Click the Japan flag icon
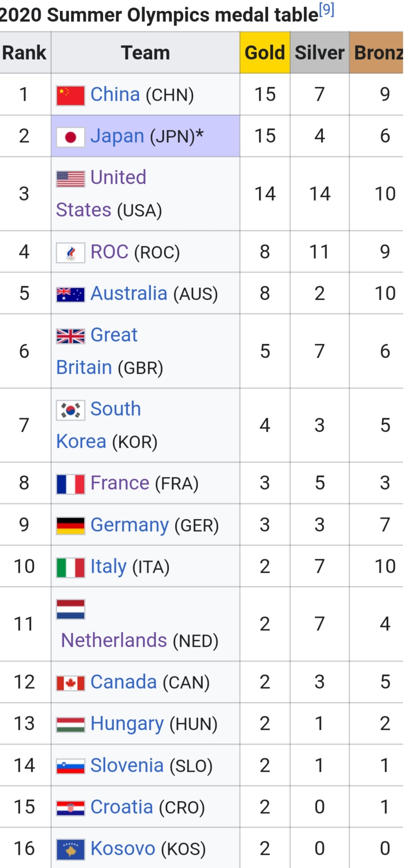 point(70,137)
